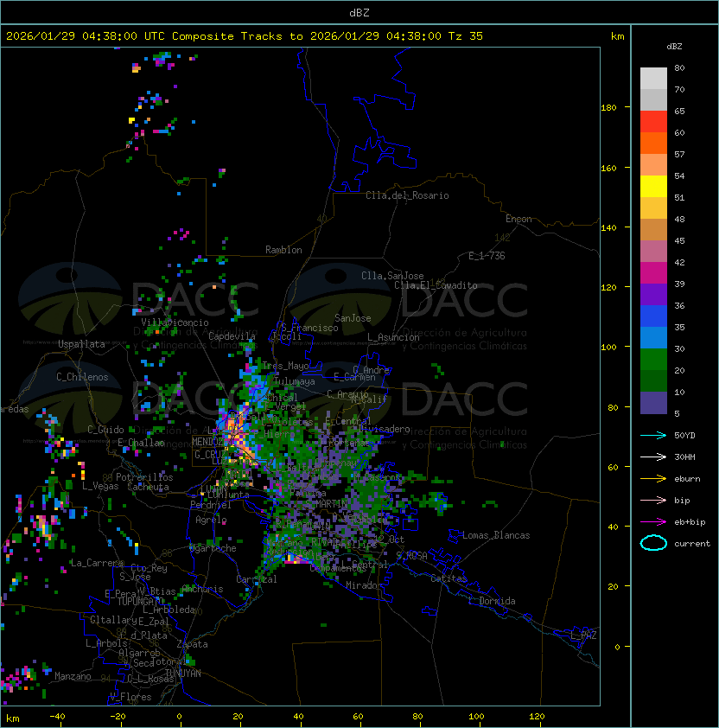Click the 'L_Asuncion' map label
This screenshot has width=719, height=728.
click(393, 337)
